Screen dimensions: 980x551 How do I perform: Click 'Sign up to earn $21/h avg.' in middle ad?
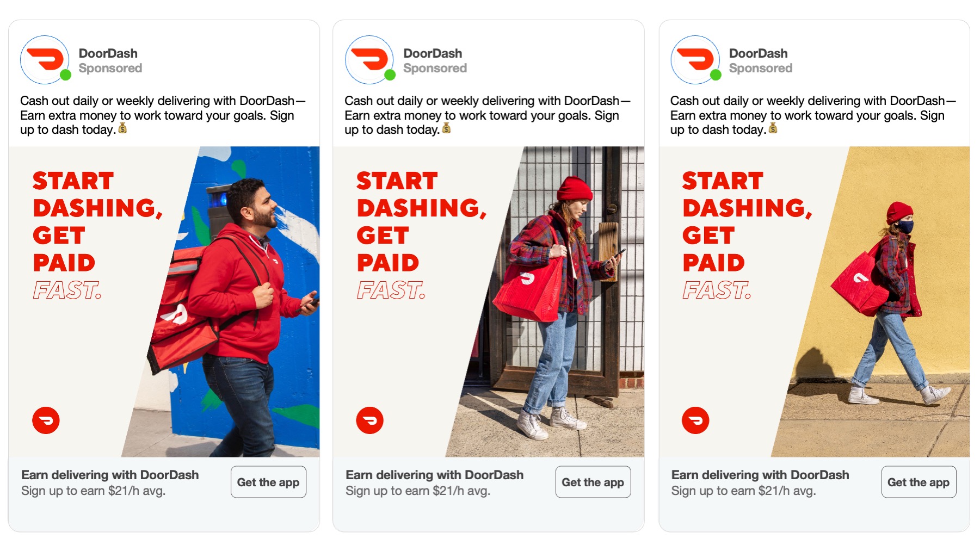tap(418, 491)
